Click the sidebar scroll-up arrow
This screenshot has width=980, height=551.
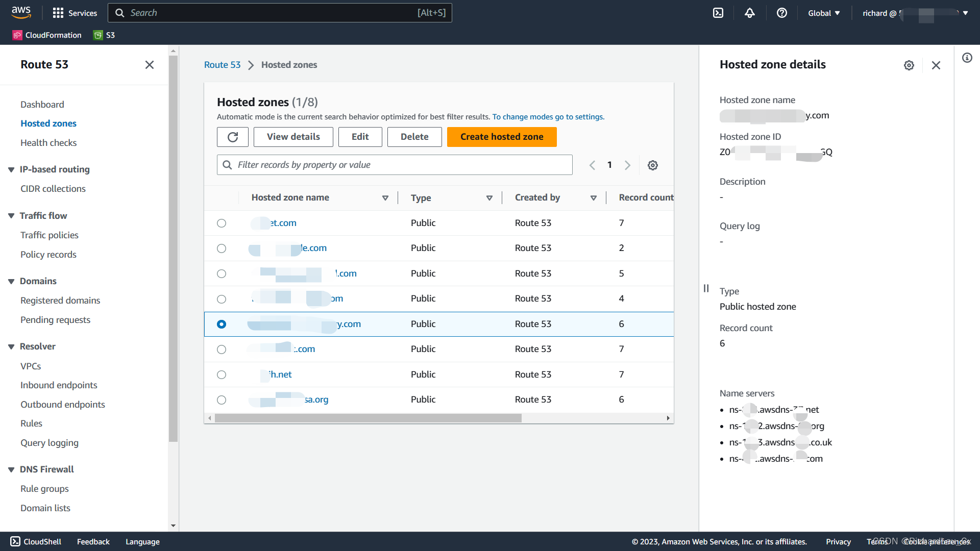(173, 51)
